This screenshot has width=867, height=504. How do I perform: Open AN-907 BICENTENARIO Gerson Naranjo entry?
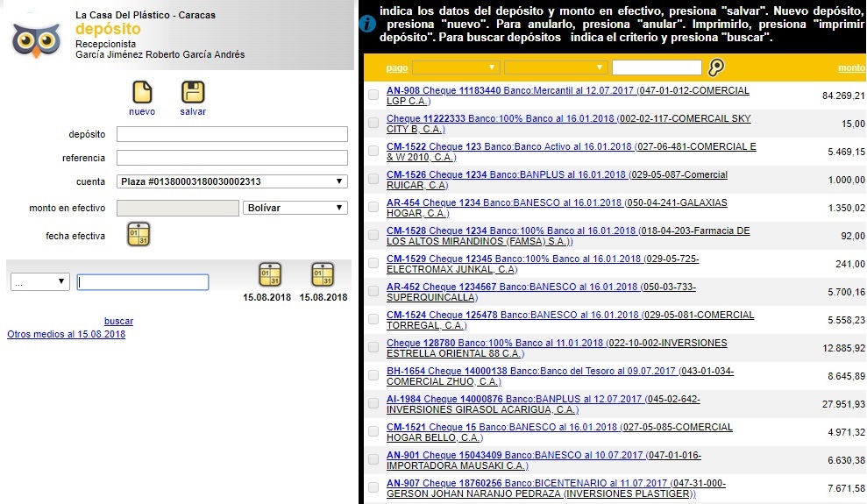[x=556, y=488]
